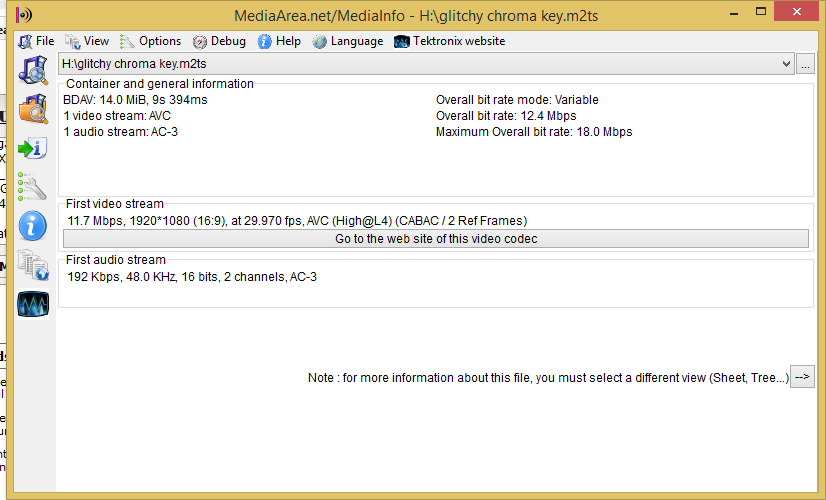Click the MediaInfo app icon in title bar
The image size is (826, 500).
tap(24, 15)
